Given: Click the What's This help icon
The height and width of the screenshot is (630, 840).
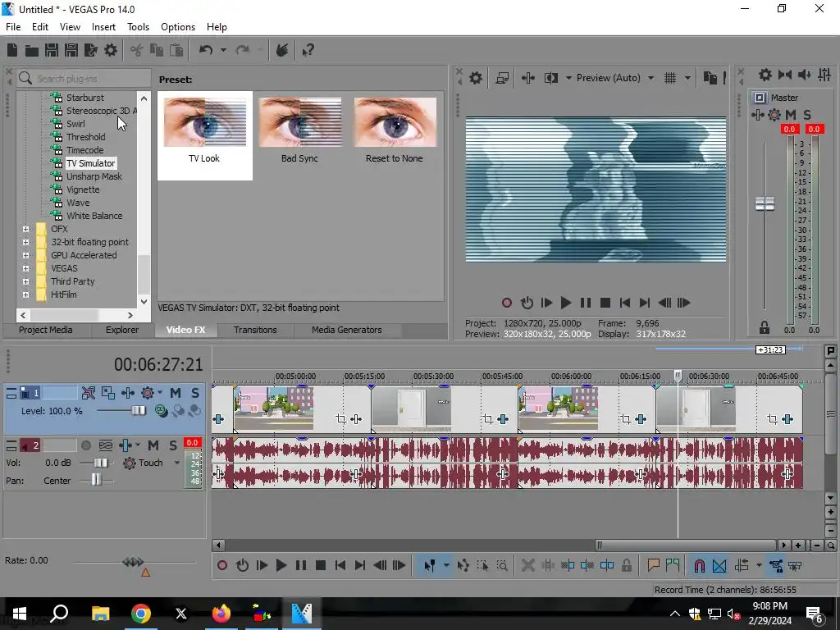Looking at the screenshot, I should click(308, 50).
